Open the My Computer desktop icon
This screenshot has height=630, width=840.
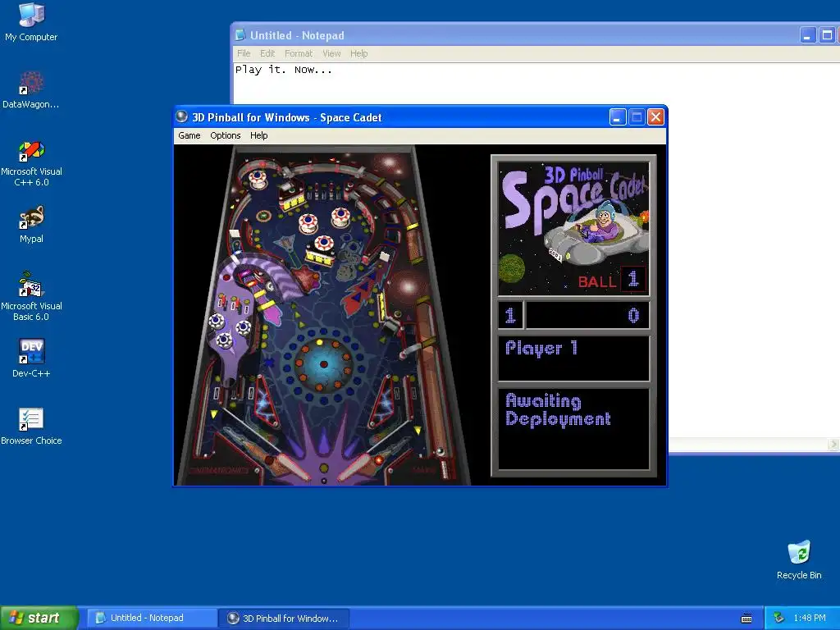(31, 22)
